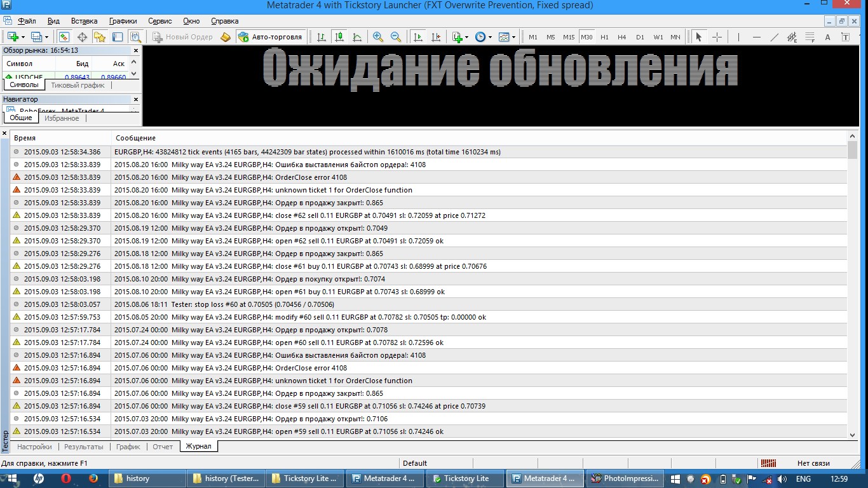Draw a vertical line
Screen dimensions: 868x488
[x=738, y=37]
